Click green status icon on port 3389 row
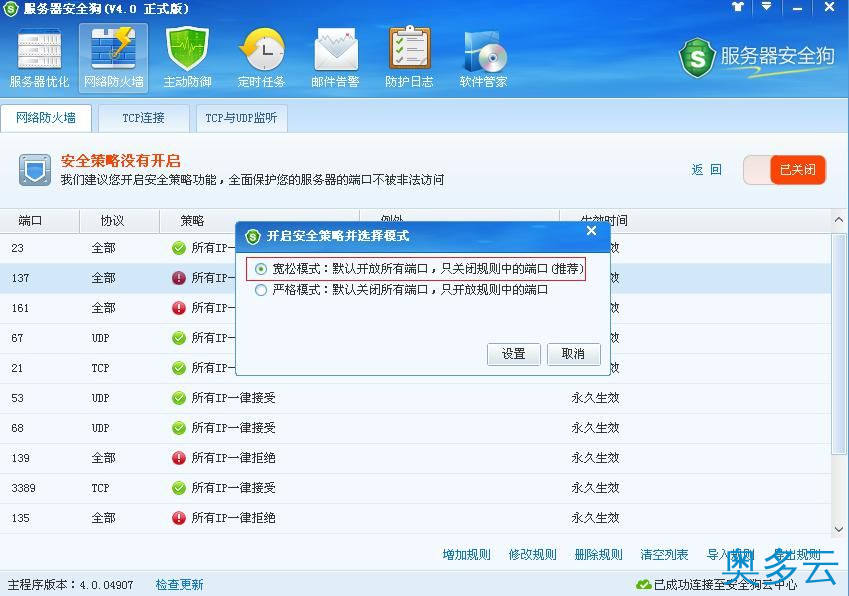The width and height of the screenshot is (849, 596). click(179, 488)
